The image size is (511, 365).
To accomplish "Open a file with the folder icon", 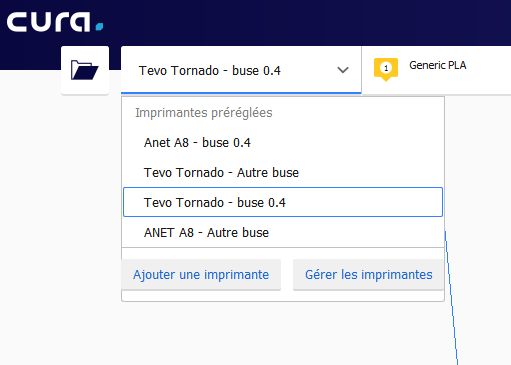I will click(x=85, y=70).
